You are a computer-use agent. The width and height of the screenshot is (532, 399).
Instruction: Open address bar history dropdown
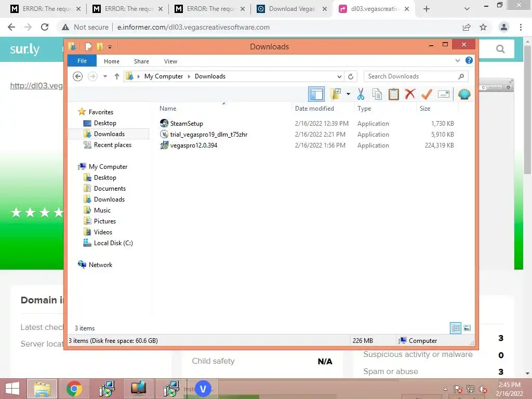click(x=339, y=77)
